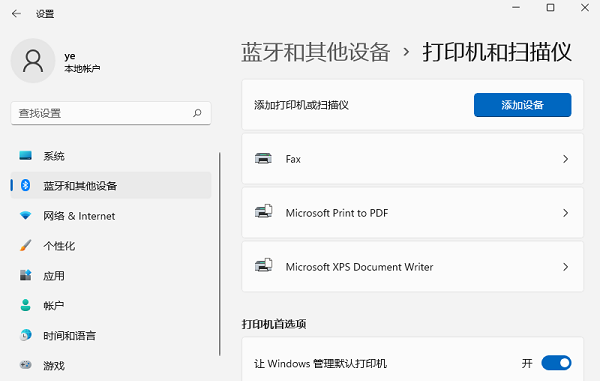This screenshot has height=381, width=600.
Task: Minimize the Settings window
Action: tap(516, 7)
